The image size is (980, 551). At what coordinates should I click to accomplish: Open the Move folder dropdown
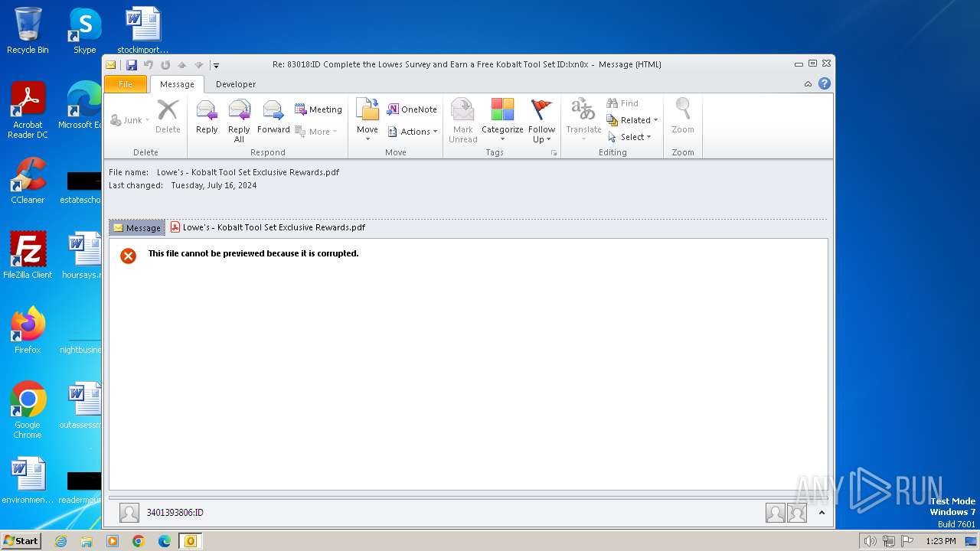(x=367, y=121)
